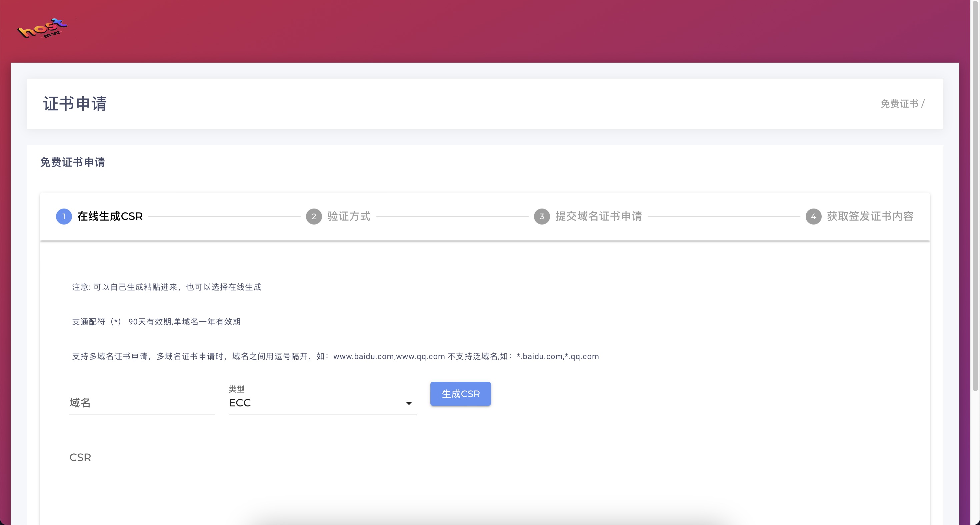
Task: Open the 提交域名证书申请 step
Action: point(598,216)
